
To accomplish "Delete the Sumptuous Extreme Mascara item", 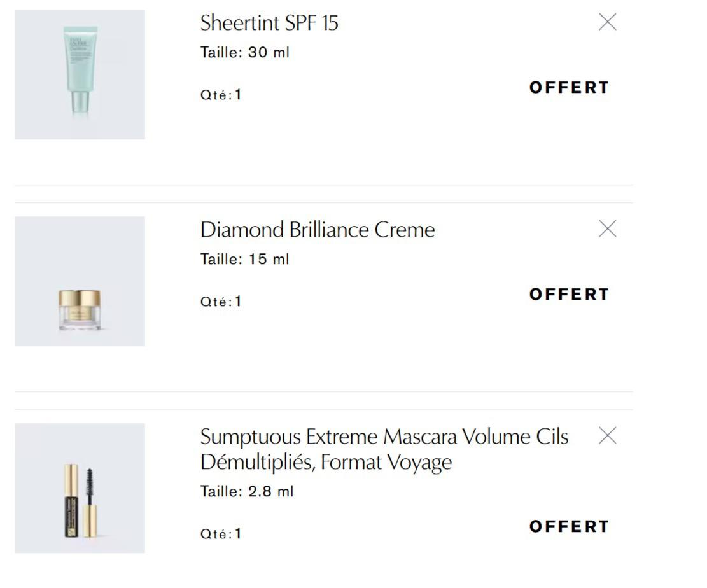I will (608, 436).
